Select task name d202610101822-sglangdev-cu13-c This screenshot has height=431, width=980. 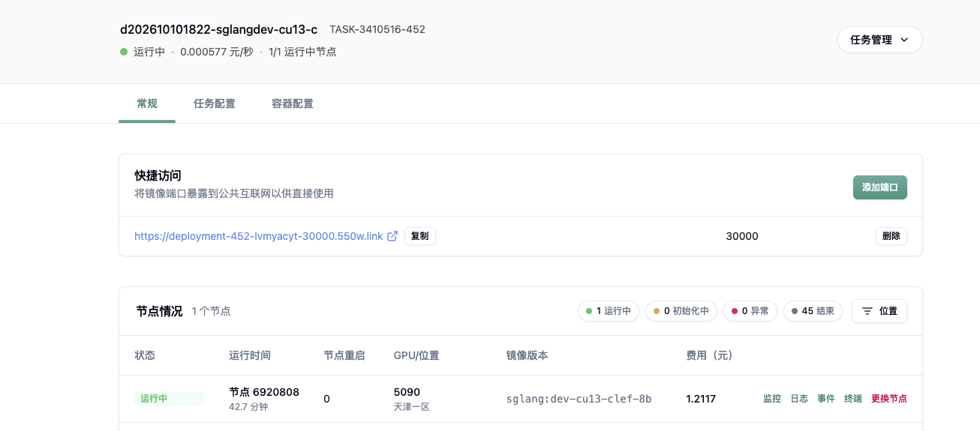[219, 29]
